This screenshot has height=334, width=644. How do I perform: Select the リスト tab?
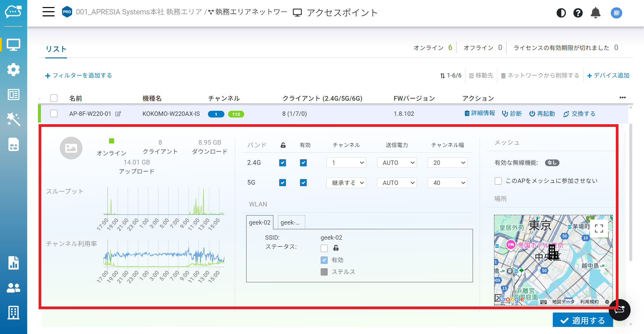point(56,49)
